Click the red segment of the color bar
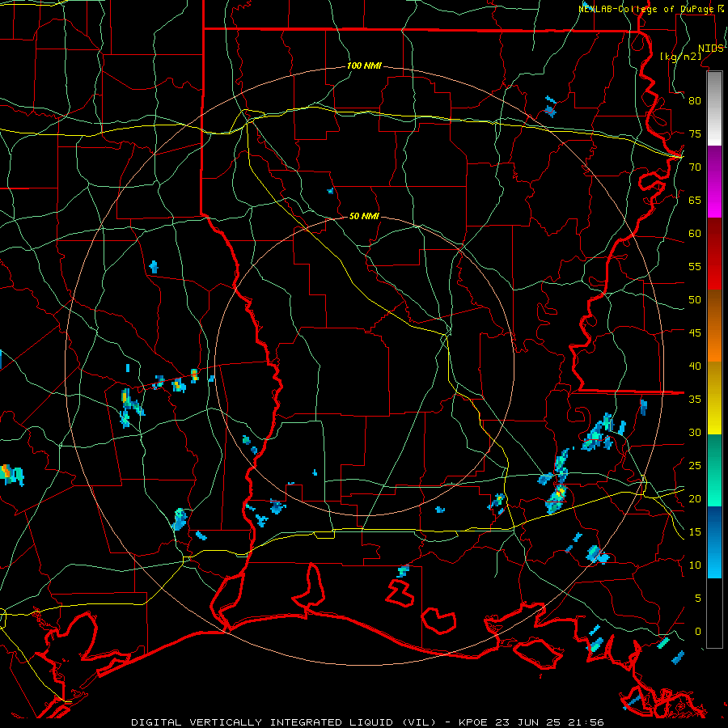 [714, 254]
